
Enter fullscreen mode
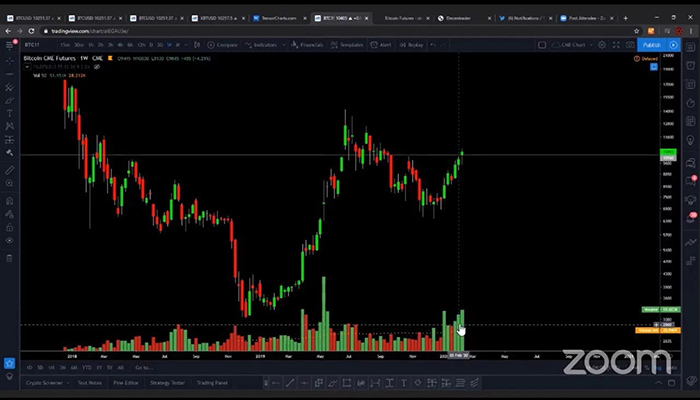pyautogui.click(x=616, y=45)
